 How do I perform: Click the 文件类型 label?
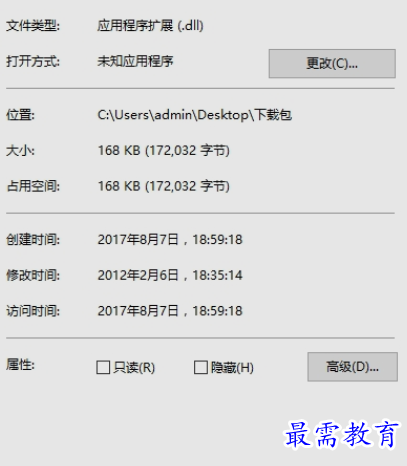[x=33, y=26]
